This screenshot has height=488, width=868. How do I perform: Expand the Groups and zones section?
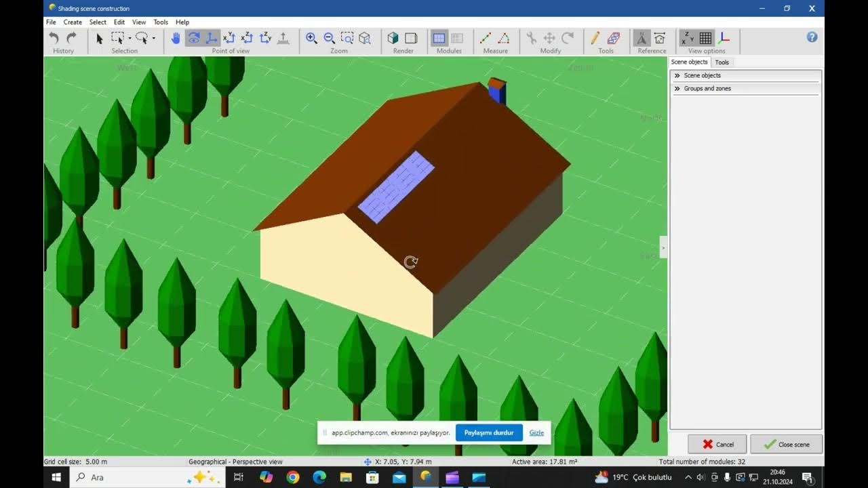click(746, 88)
